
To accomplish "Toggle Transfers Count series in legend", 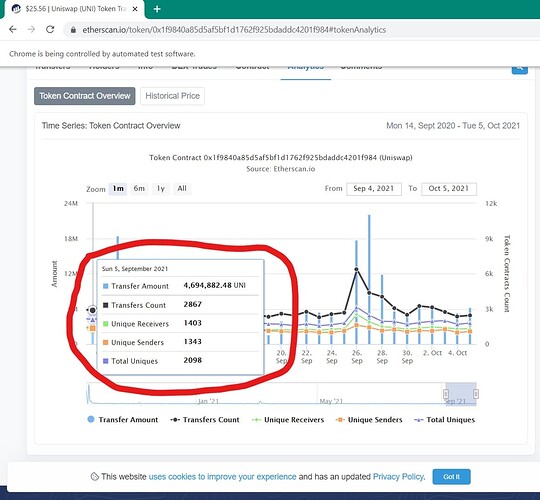I will [205, 420].
